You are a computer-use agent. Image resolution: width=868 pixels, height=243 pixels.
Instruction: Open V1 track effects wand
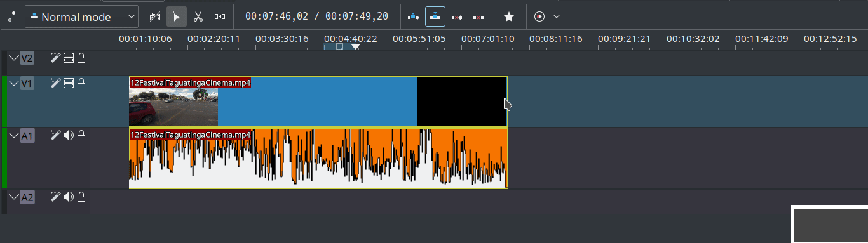56,83
